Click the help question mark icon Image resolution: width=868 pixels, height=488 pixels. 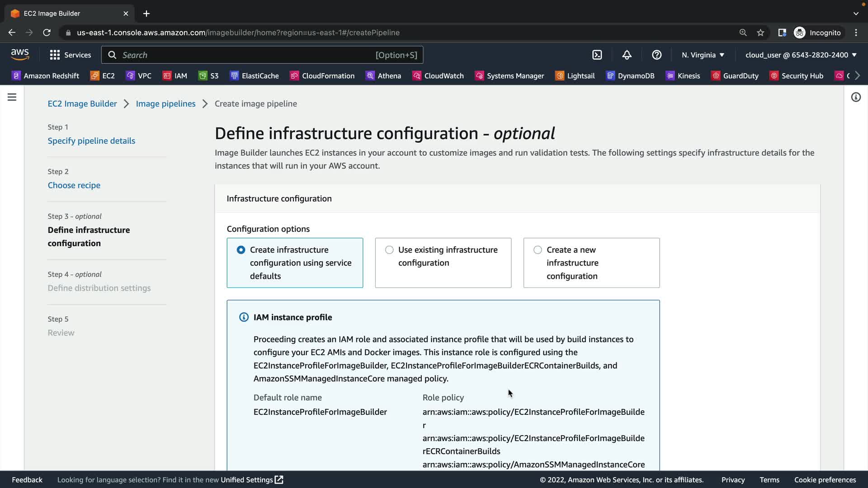pos(656,55)
